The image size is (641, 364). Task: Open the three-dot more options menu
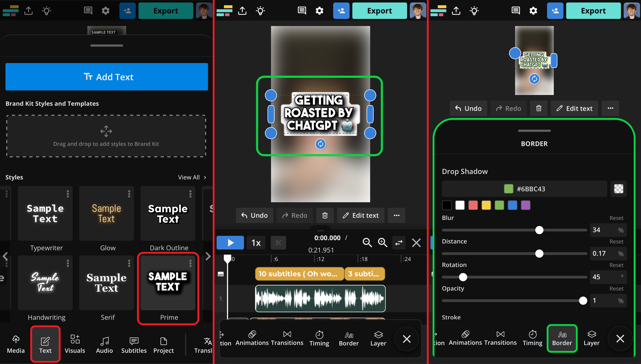point(396,215)
